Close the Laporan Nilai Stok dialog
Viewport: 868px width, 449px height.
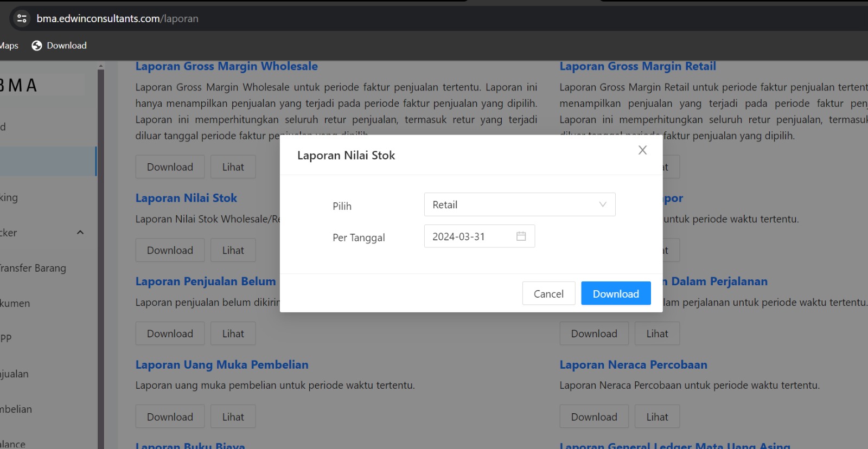click(642, 150)
